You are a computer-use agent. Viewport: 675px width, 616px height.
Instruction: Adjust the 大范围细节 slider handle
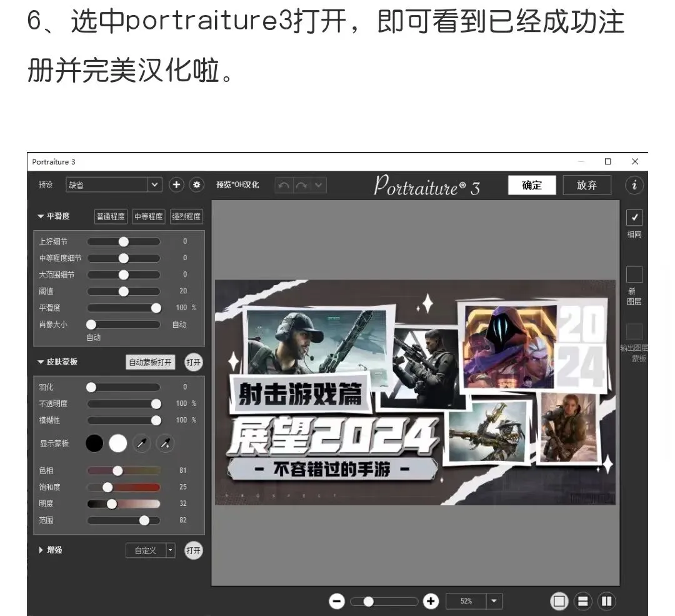(124, 275)
